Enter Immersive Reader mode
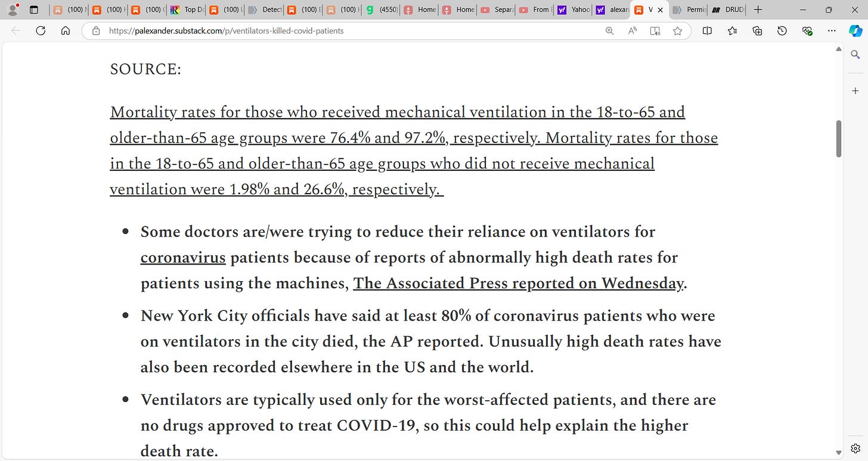The image size is (868, 461). click(655, 31)
